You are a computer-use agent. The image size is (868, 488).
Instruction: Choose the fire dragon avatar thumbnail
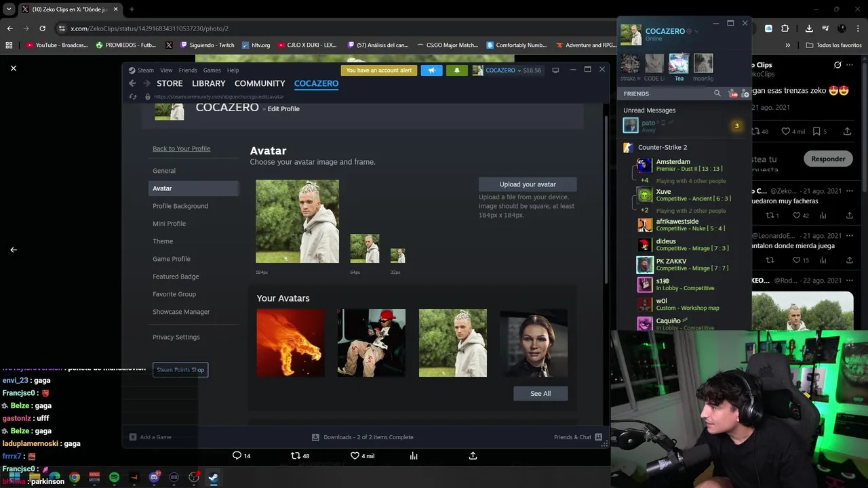point(290,343)
